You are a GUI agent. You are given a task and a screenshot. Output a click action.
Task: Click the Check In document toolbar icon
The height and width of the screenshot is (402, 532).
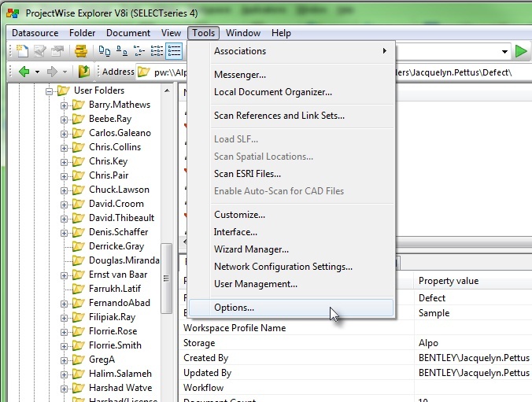tap(40, 51)
